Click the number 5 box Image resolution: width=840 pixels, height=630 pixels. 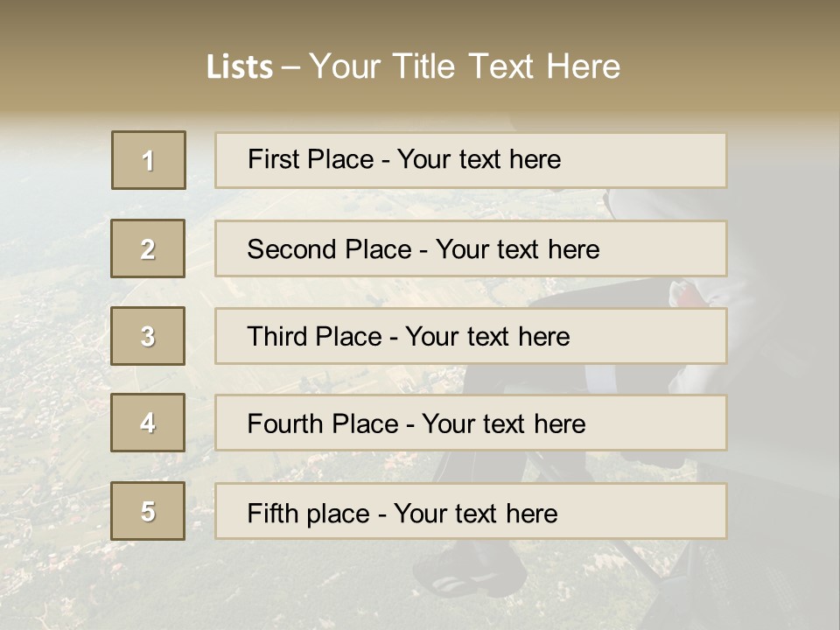click(148, 511)
